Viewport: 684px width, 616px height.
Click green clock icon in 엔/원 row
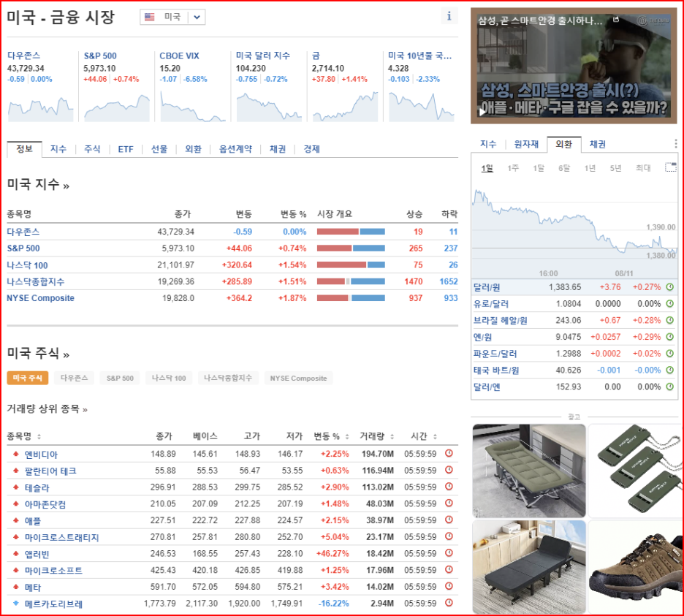670,336
